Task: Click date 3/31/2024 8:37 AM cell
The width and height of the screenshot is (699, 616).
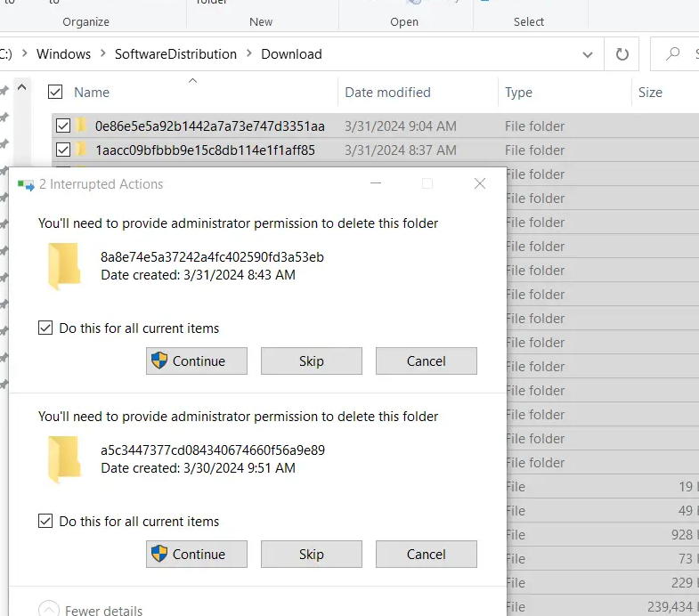Action: pyautogui.click(x=401, y=150)
